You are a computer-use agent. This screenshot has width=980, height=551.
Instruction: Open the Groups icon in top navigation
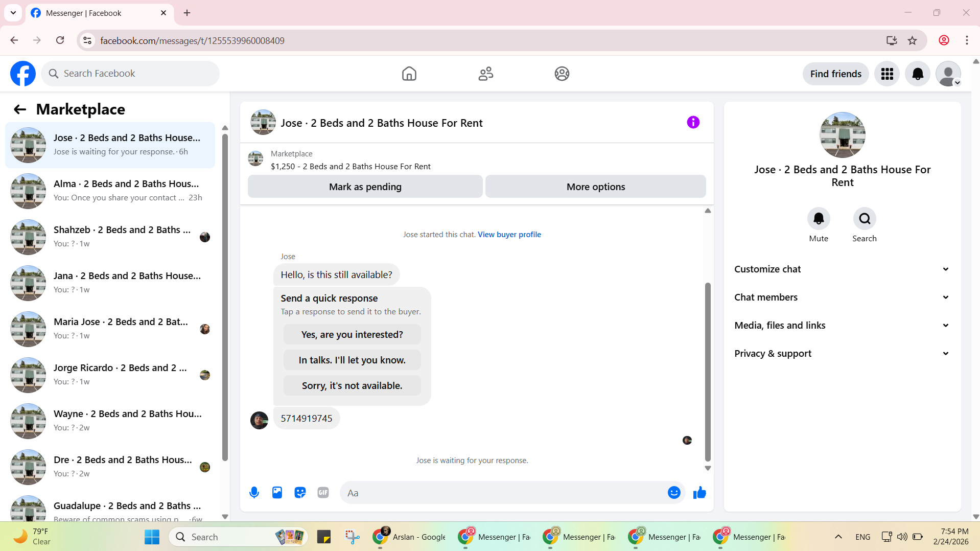(x=562, y=74)
